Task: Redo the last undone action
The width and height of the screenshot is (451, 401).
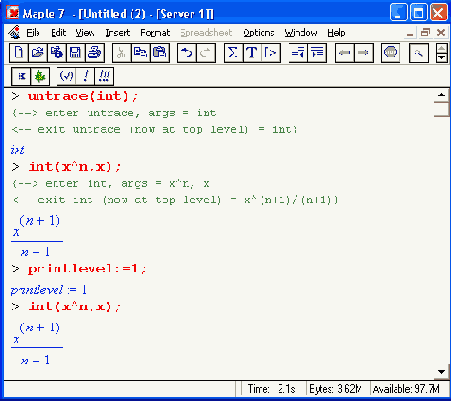Action: click(x=206, y=53)
